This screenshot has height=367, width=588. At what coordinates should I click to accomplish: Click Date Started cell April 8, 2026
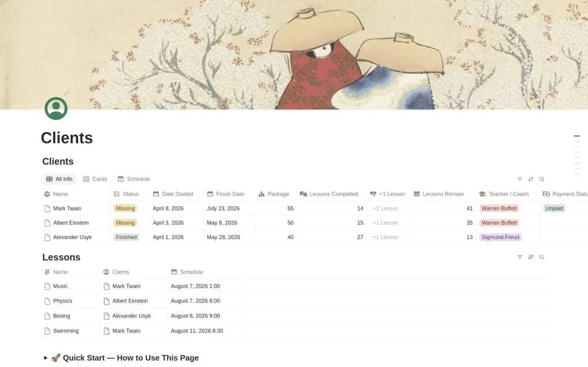(x=176, y=208)
